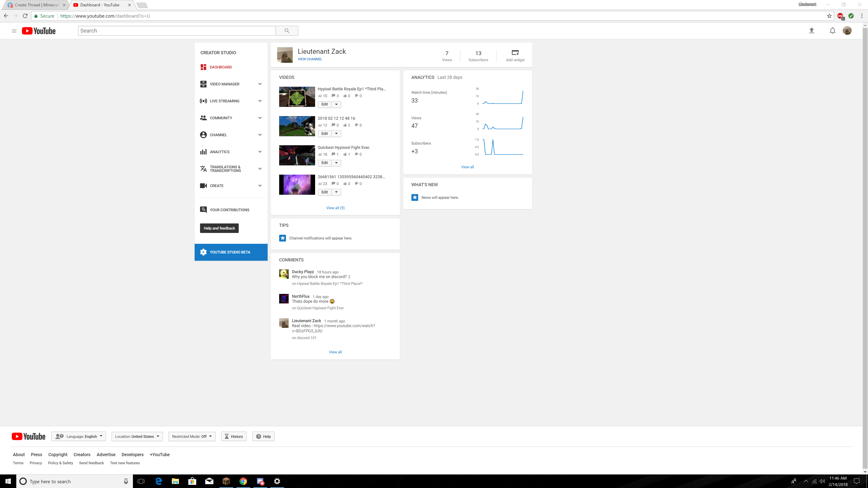Open Edit dropdown arrow for Hypixel Battle Royale
Viewport: 868px width, 488px height.
click(x=336, y=104)
